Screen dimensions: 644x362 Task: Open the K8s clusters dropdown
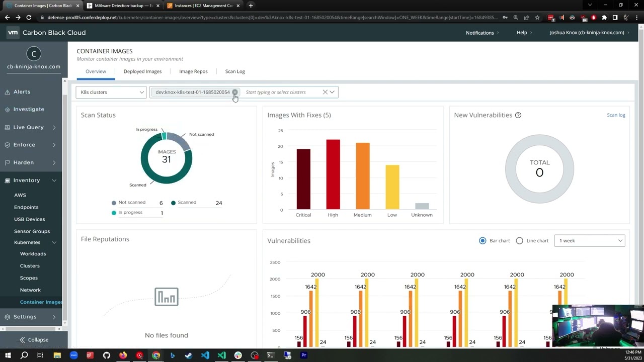pos(111,92)
